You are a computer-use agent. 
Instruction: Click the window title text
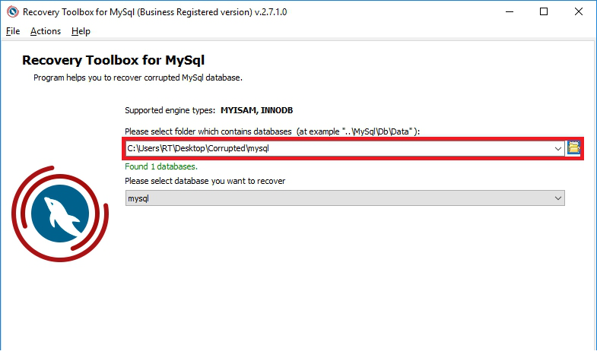(154, 12)
